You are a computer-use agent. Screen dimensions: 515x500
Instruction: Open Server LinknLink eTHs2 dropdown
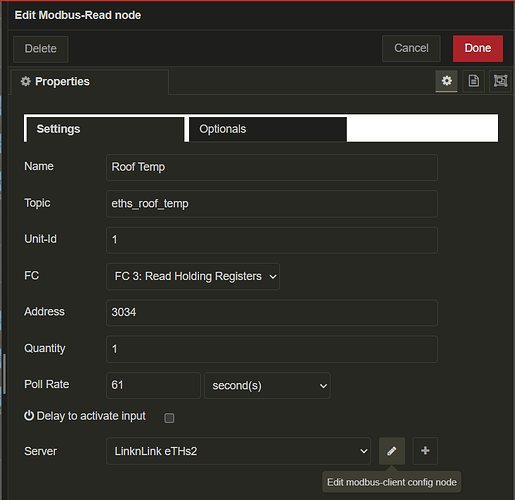point(238,451)
